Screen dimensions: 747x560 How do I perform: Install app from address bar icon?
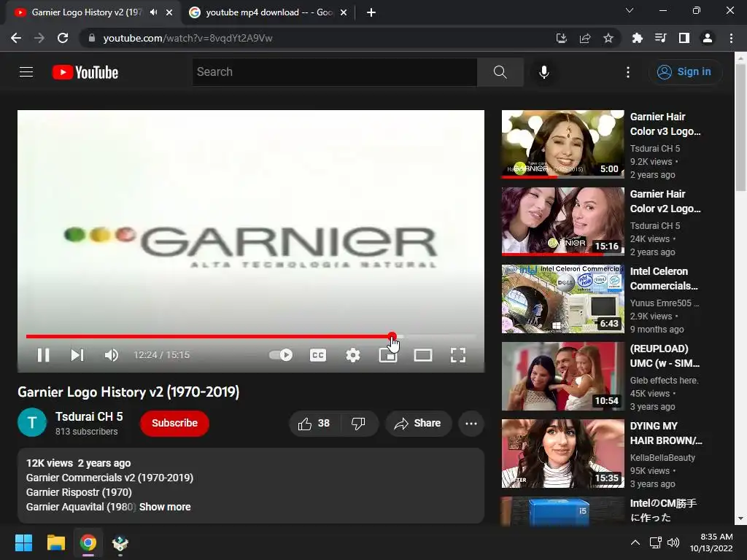point(562,38)
